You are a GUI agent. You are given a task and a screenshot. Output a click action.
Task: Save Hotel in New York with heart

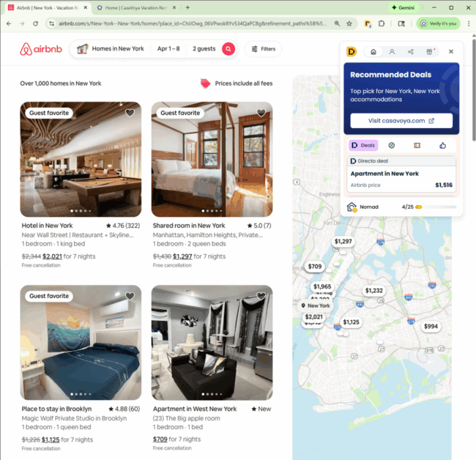(x=130, y=113)
